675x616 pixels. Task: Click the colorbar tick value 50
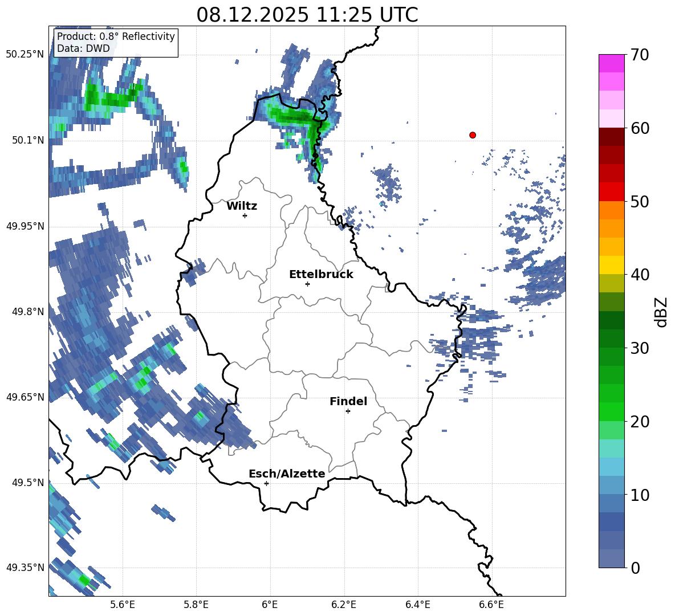click(x=640, y=201)
